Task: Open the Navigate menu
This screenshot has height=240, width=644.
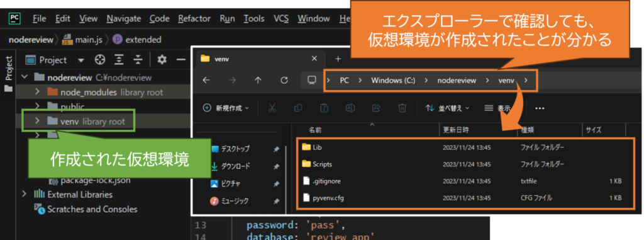Action: (x=124, y=18)
